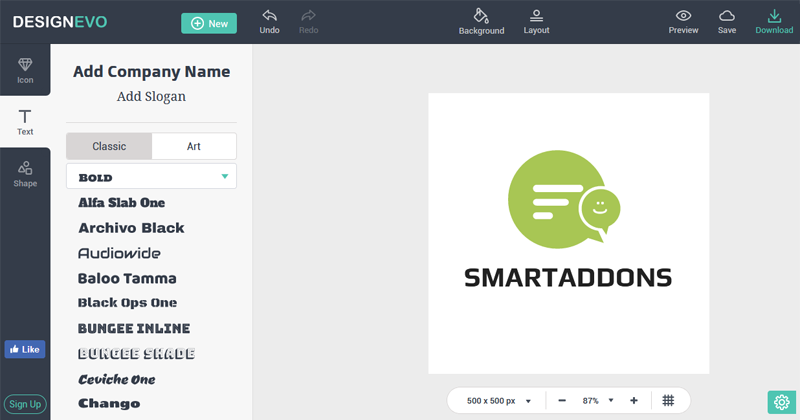Switch to Art font tab

click(194, 146)
